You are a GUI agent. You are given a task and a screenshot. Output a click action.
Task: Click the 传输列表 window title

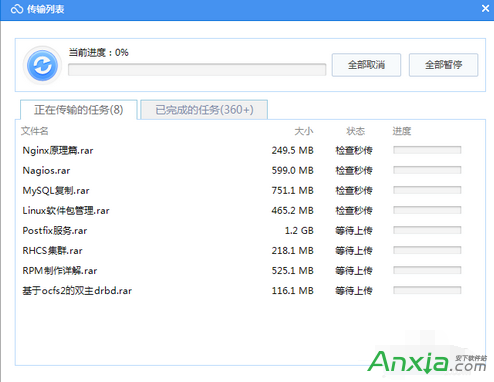tap(45, 9)
